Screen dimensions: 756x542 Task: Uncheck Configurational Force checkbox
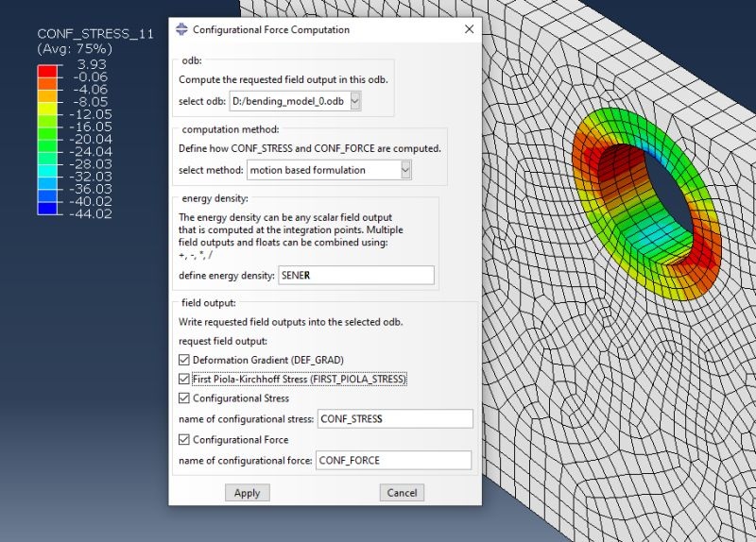pos(183,439)
